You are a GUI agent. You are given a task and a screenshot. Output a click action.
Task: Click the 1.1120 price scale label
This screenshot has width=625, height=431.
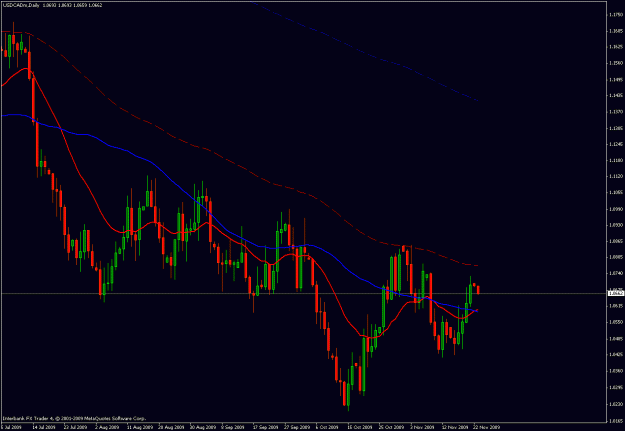click(616, 176)
